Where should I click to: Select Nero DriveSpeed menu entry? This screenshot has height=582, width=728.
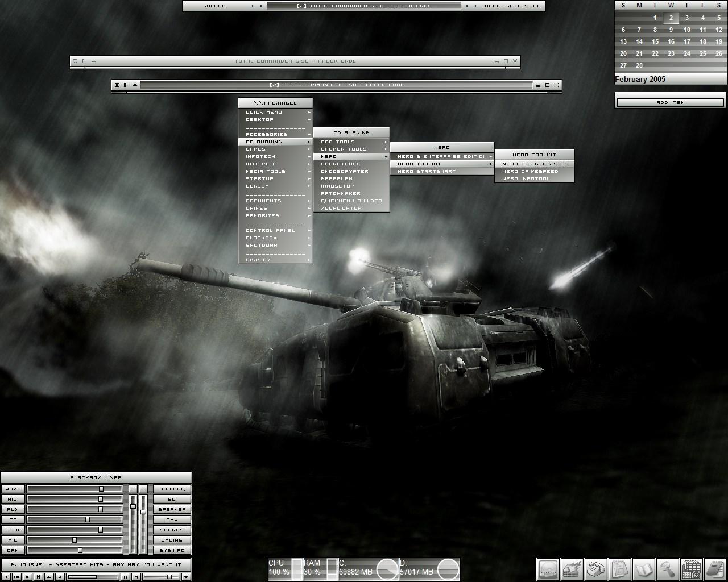535,171
